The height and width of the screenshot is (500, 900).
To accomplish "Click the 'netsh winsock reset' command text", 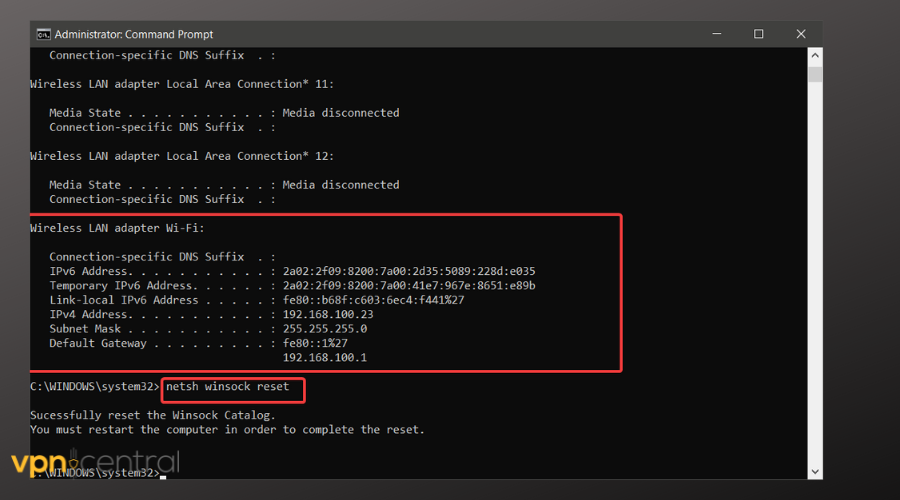I will tap(228, 387).
